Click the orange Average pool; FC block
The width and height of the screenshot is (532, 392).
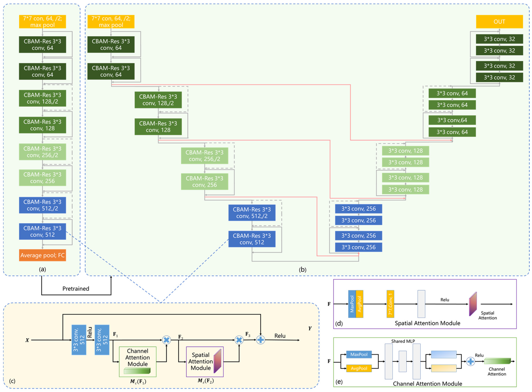43,255
